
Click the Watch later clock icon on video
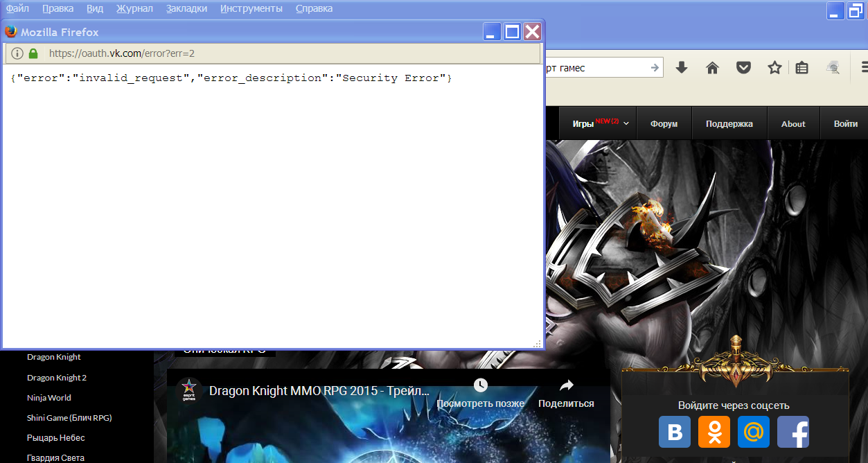pos(480,385)
